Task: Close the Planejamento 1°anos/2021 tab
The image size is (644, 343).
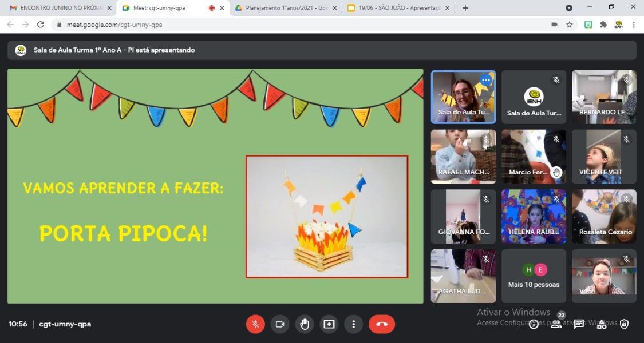Action: 334,8
